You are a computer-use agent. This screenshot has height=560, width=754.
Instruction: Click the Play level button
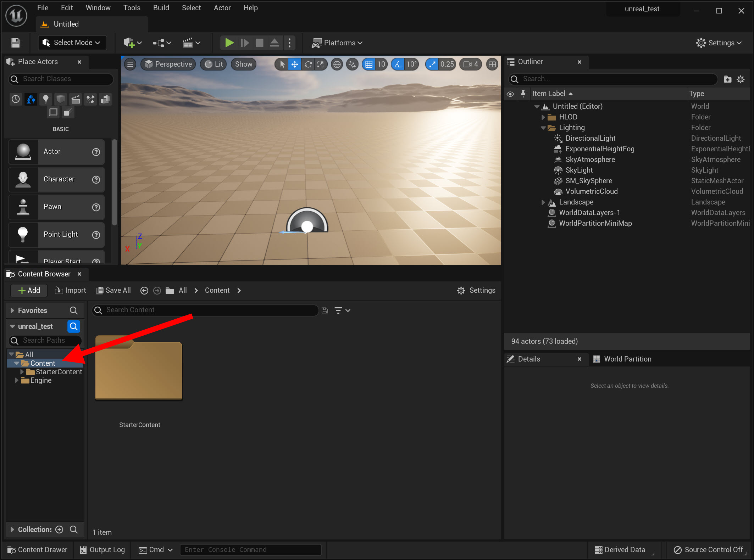pos(229,43)
